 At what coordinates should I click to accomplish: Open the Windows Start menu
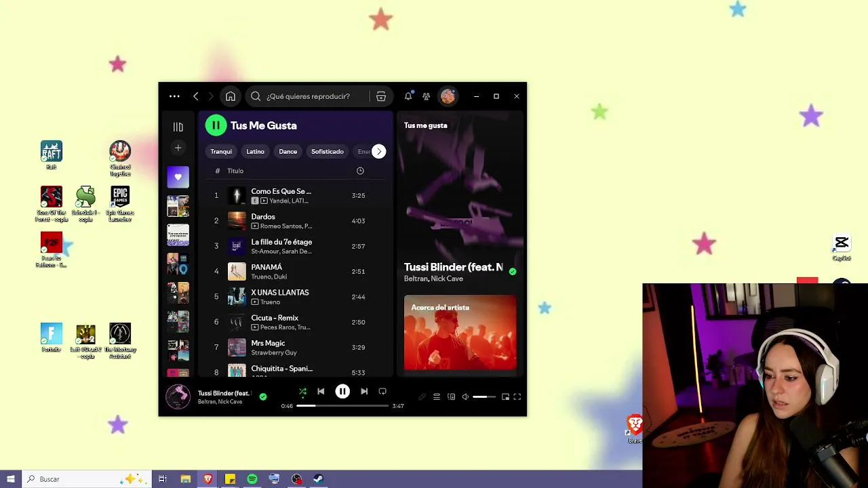(11, 479)
